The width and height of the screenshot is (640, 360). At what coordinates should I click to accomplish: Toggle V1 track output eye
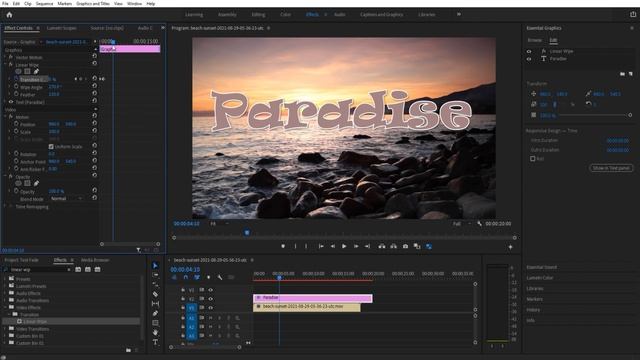pos(210,308)
